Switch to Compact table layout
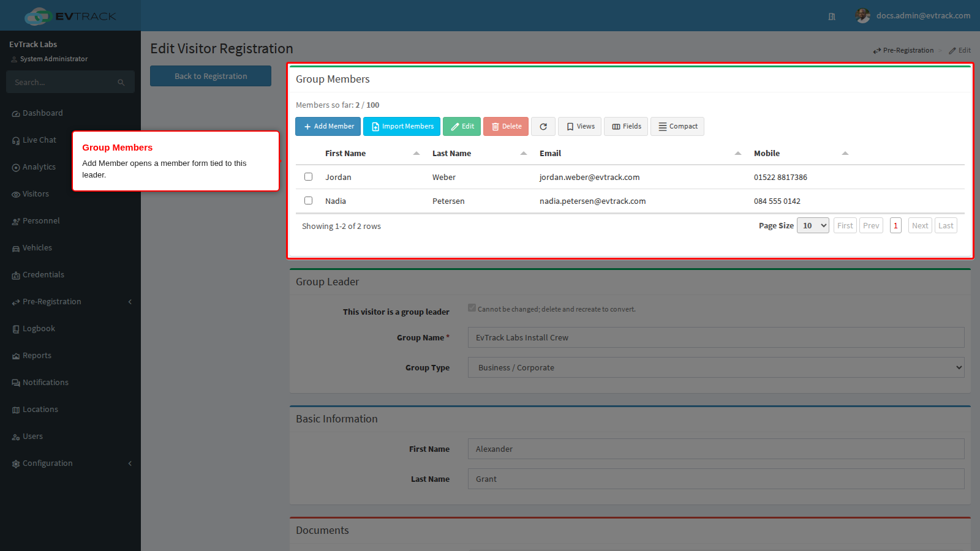The width and height of the screenshot is (980, 551). (x=677, y=127)
